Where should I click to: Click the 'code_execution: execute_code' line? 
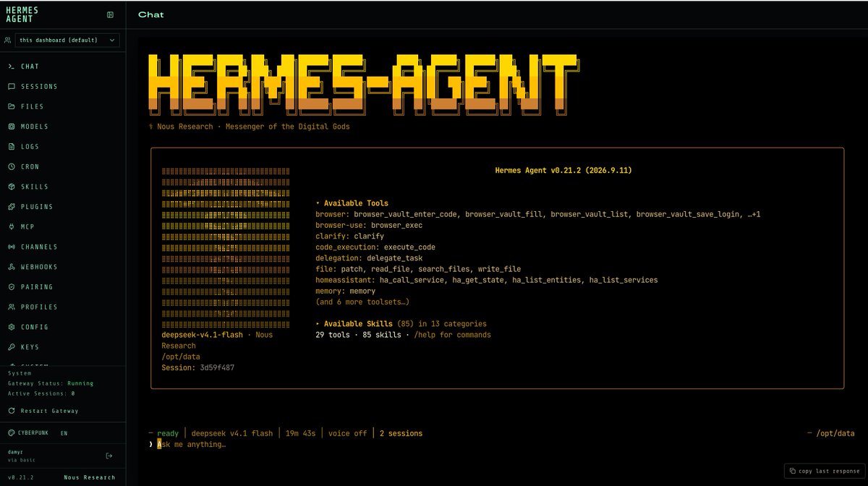click(375, 247)
